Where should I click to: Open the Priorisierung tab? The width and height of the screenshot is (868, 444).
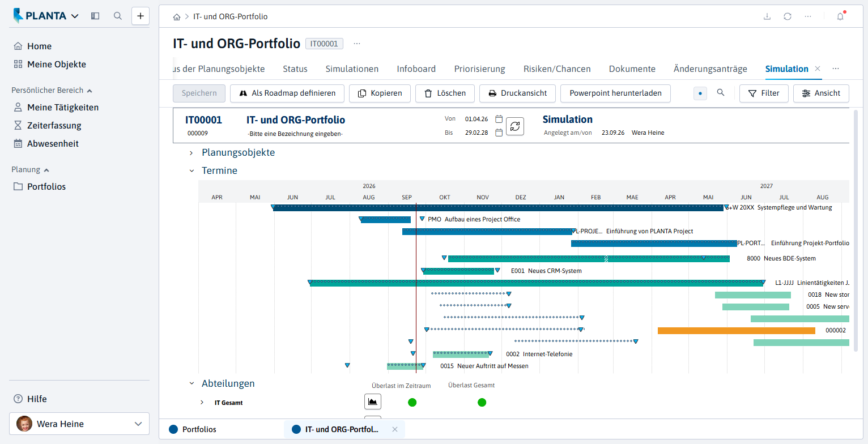coord(480,69)
